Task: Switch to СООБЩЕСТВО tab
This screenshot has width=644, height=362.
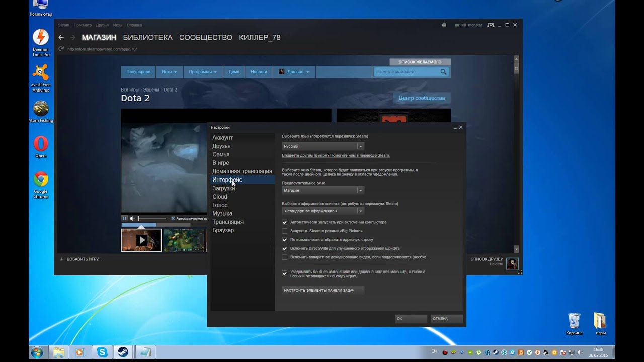Action: pyautogui.click(x=206, y=37)
